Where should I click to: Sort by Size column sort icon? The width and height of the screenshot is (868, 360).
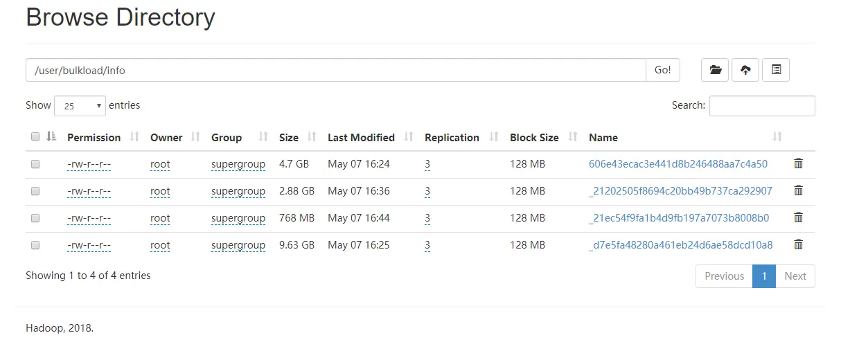point(312,137)
